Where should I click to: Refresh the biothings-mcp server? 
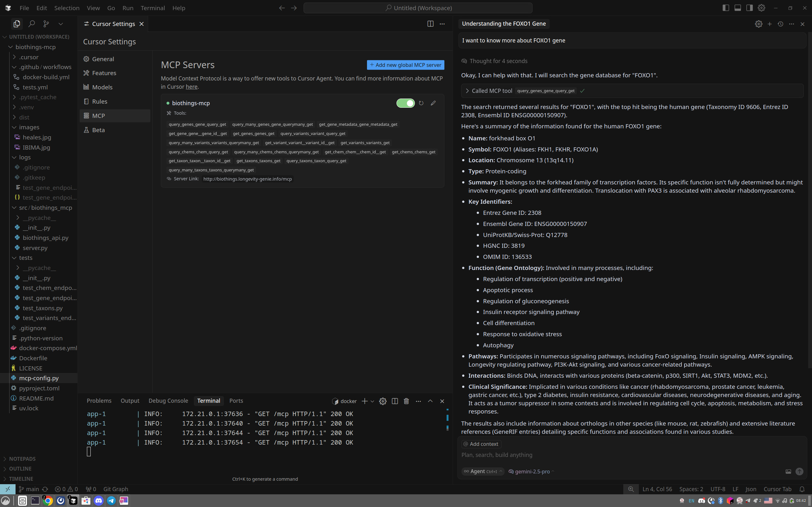coord(421,103)
